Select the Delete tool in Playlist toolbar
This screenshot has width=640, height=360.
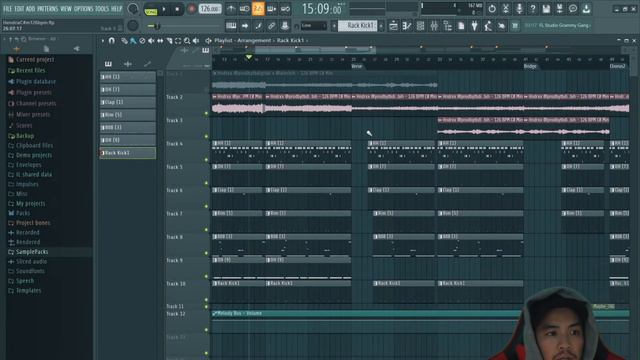click(x=142, y=41)
